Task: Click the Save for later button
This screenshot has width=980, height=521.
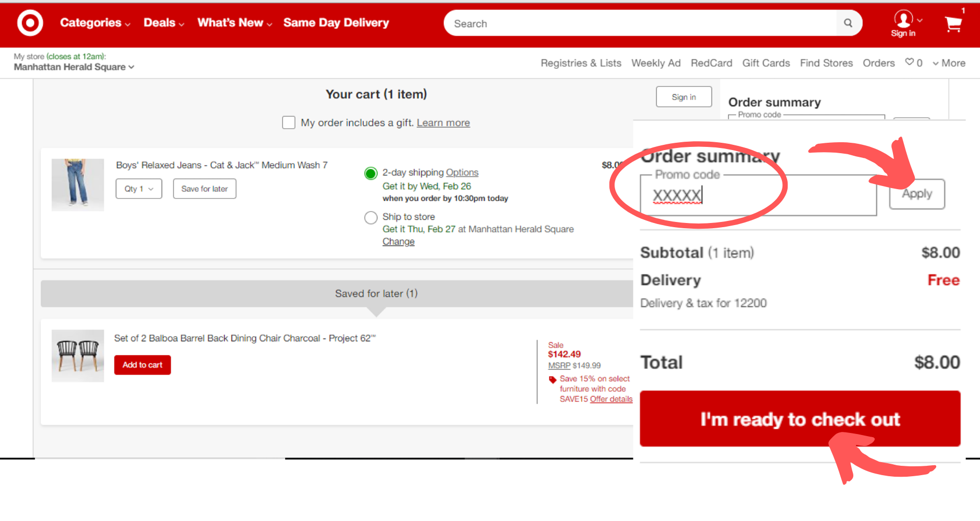Action: 204,189
